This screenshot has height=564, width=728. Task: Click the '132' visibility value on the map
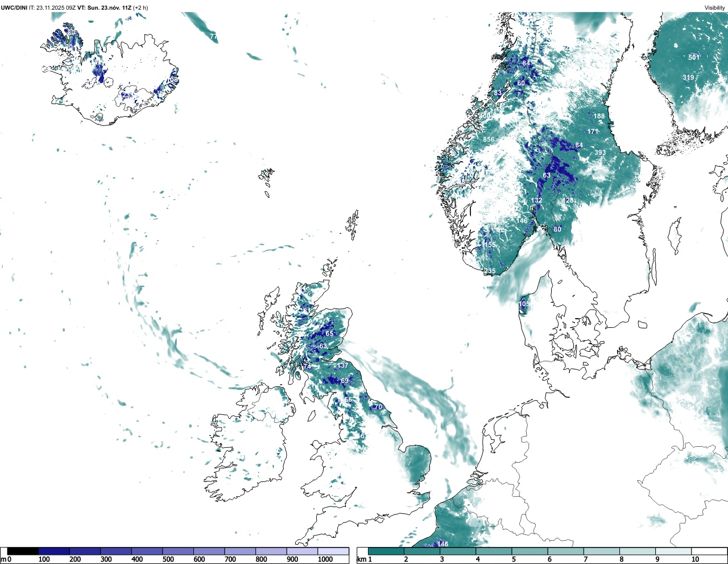click(536, 200)
